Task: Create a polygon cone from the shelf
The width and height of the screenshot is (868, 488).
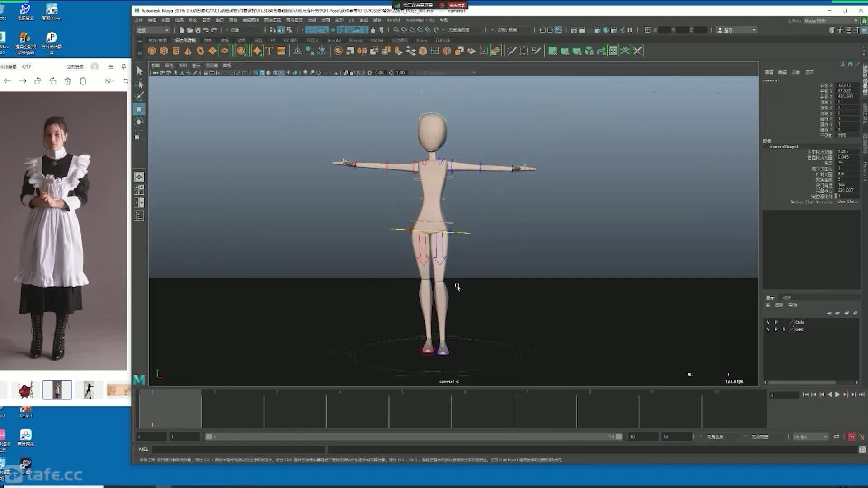Action: click(x=188, y=51)
